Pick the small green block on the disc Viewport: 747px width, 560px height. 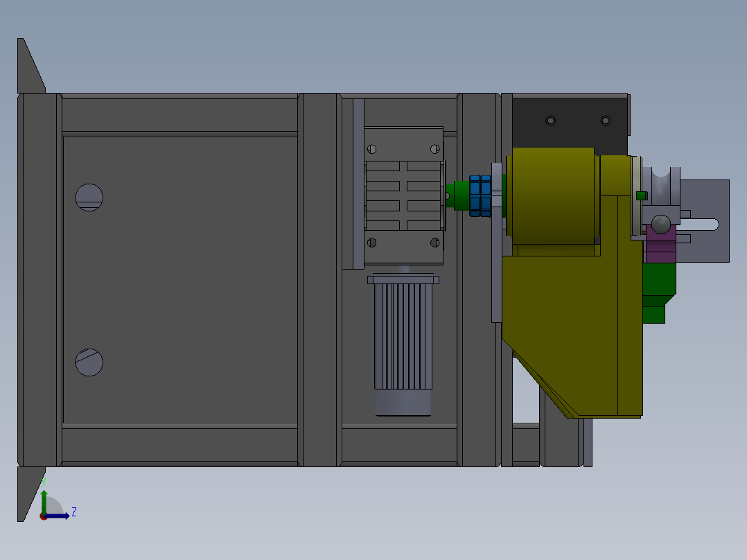point(641,195)
